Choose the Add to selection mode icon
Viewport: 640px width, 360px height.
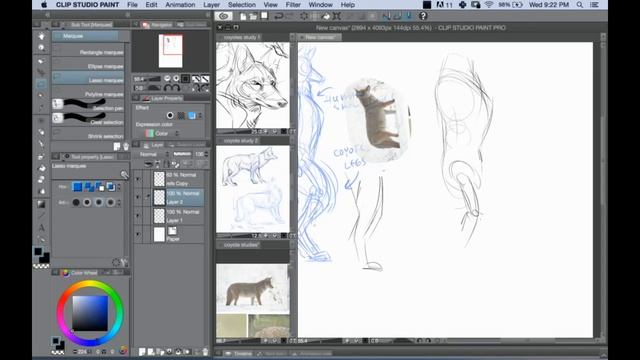click(89, 187)
